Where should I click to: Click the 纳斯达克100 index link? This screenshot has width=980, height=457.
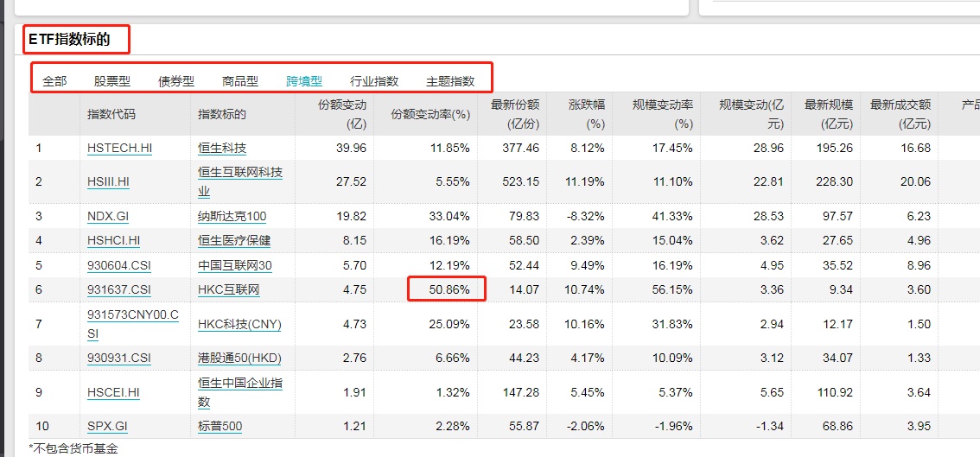coord(232,216)
